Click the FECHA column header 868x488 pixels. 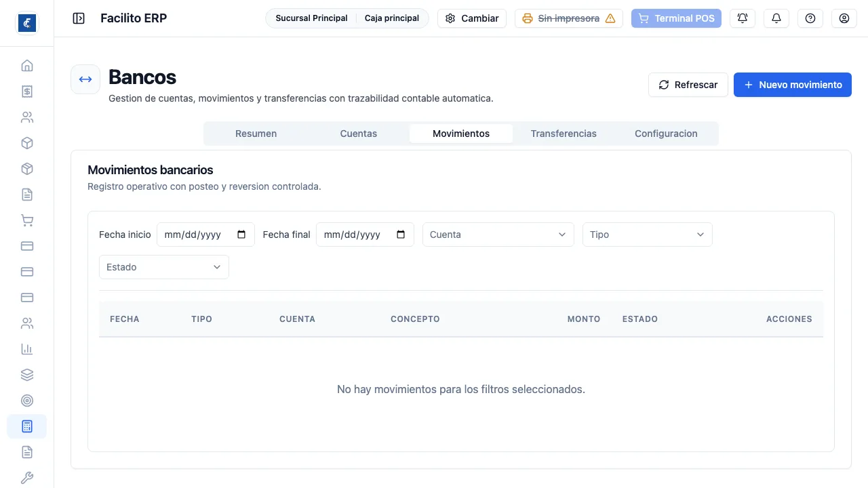pyautogui.click(x=125, y=319)
